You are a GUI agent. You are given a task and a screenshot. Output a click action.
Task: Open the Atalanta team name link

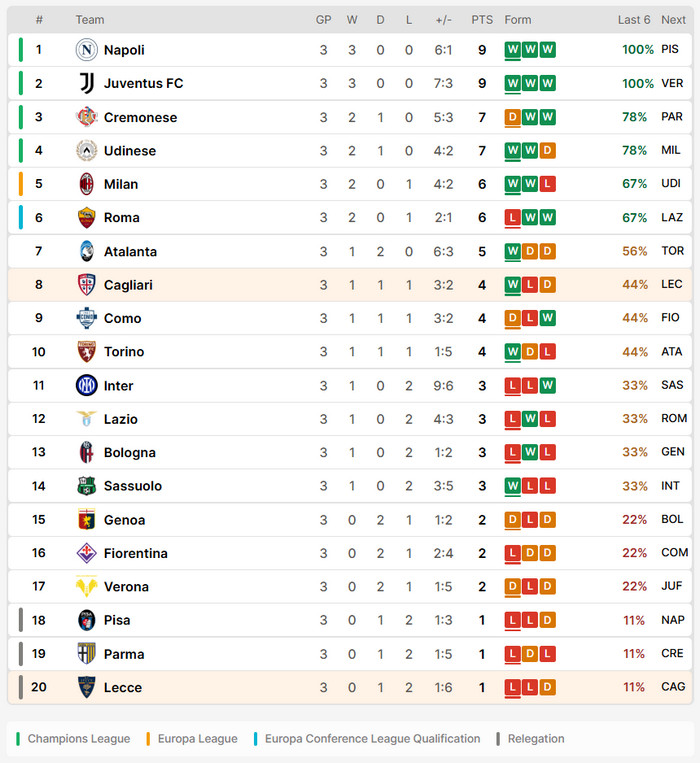point(130,252)
